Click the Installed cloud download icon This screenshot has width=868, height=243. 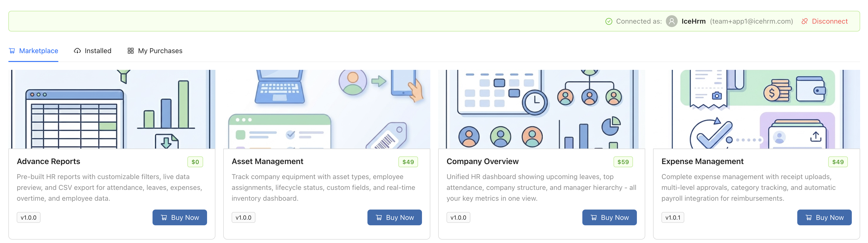point(78,51)
